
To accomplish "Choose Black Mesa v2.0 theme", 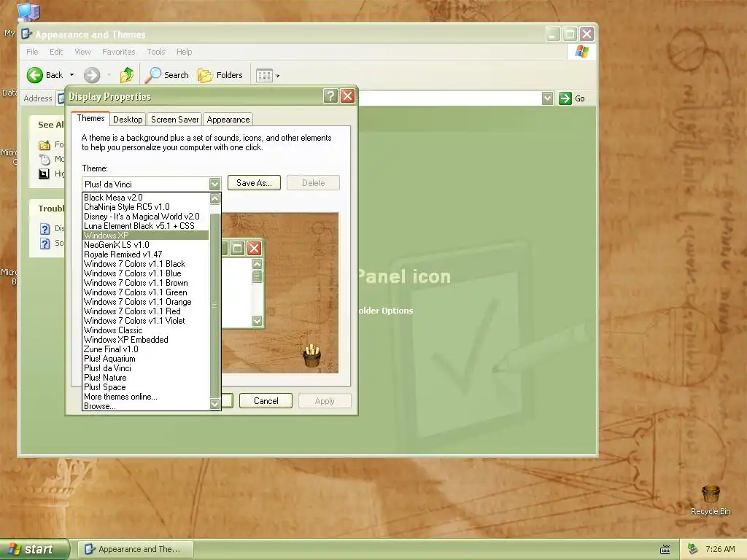I will (145, 197).
